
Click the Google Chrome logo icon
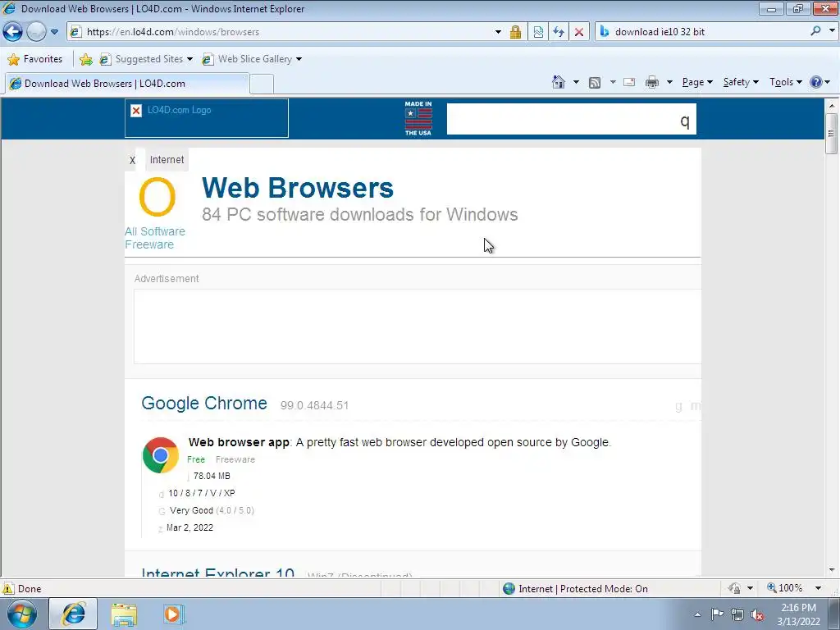click(x=160, y=455)
